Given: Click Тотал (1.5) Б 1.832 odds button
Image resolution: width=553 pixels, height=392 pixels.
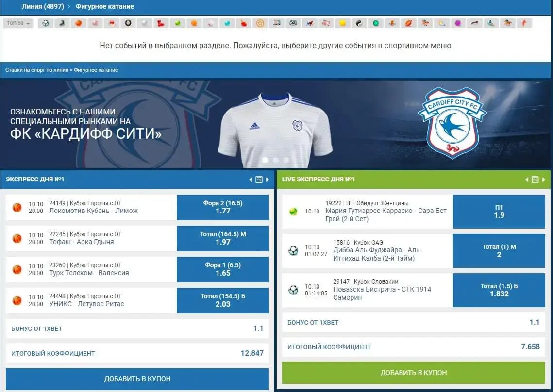Looking at the screenshot, I should (499, 290).
